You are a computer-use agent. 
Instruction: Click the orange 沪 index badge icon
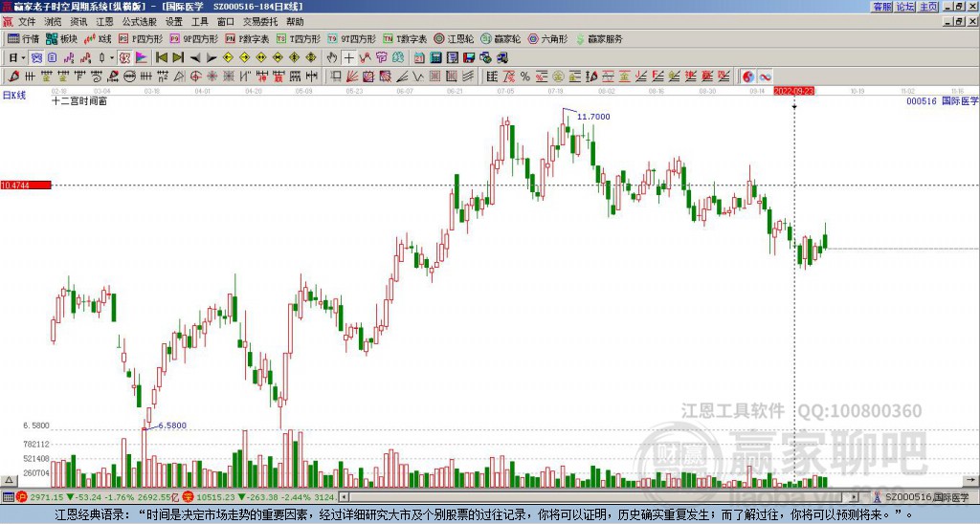[x=22, y=497]
